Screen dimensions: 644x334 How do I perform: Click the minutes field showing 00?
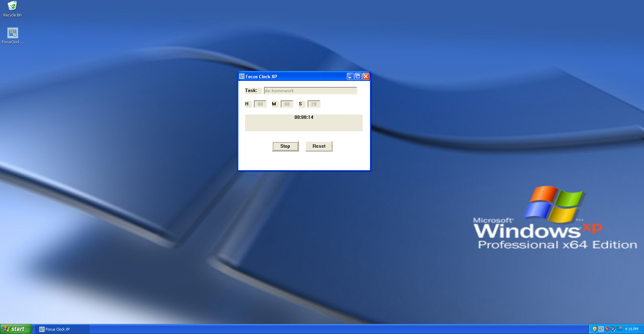tap(287, 104)
